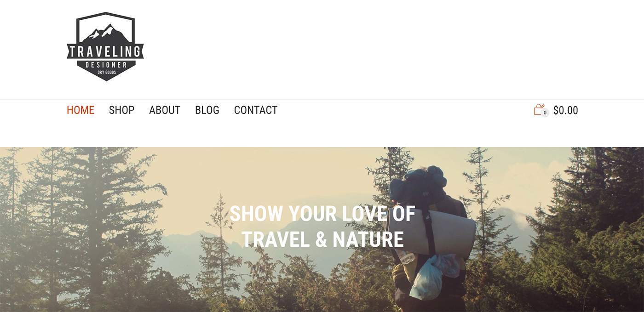View the $0.00 cart total
The image size is (644, 312).
click(x=566, y=110)
